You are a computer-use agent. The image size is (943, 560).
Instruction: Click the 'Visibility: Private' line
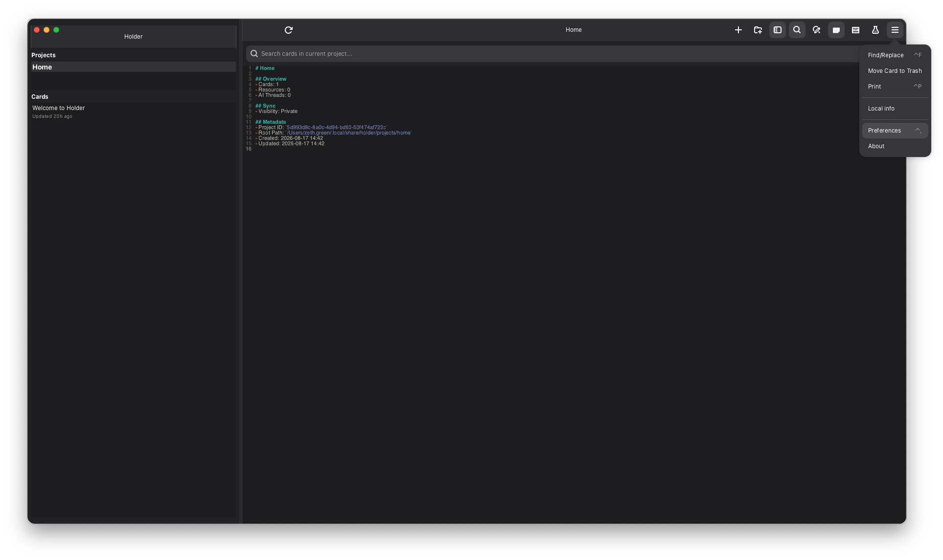click(277, 112)
